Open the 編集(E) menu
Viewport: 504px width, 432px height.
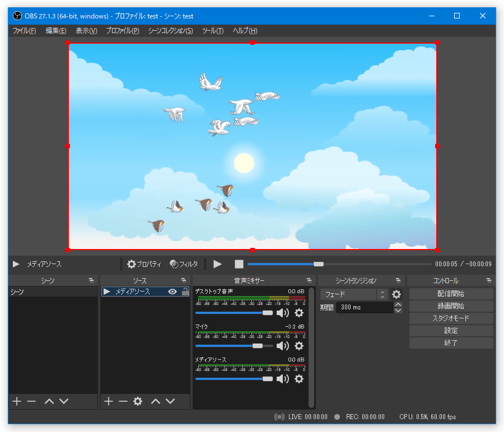pyautogui.click(x=56, y=31)
